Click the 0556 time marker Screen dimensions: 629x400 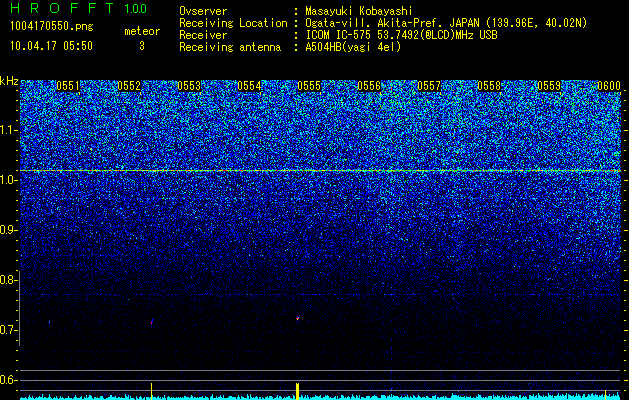(369, 86)
